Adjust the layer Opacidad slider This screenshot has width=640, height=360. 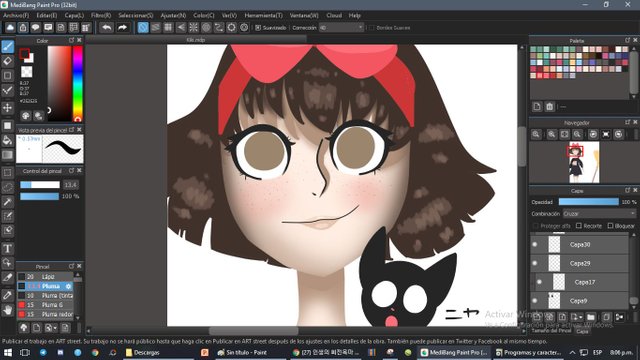coord(588,202)
